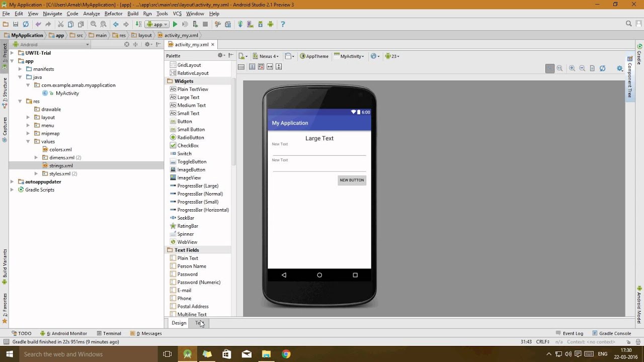644x362 pixels.
Task: Open the locale globe dropdown
Action: [375, 56]
